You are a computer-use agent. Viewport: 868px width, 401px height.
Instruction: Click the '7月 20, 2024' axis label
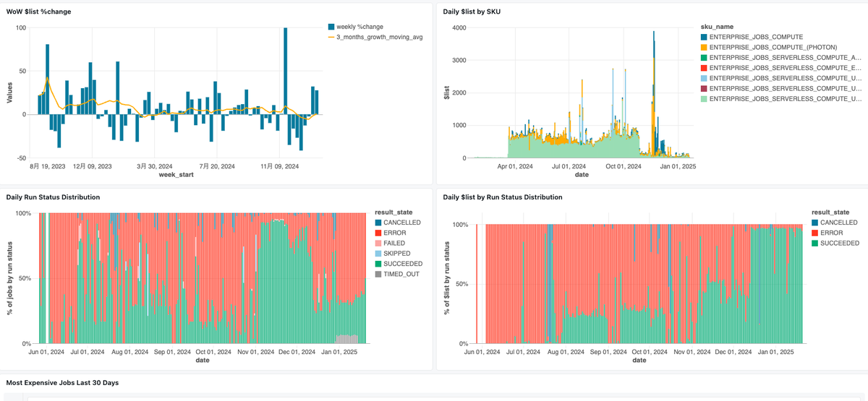(x=217, y=166)
